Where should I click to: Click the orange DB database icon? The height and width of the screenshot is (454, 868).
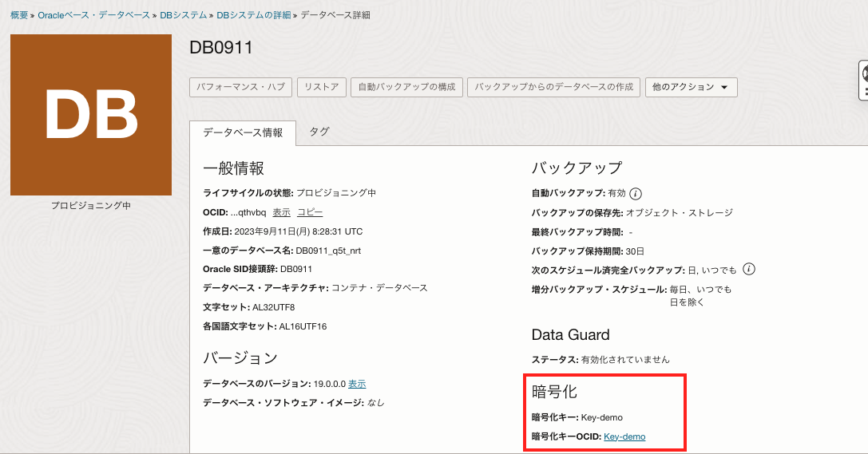coord(91,115)
